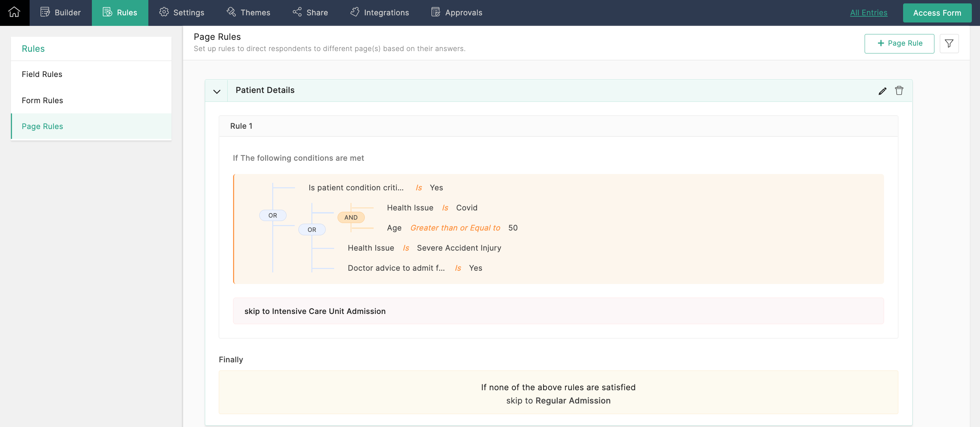Click the AND condition operator badge

click(350, 217)
